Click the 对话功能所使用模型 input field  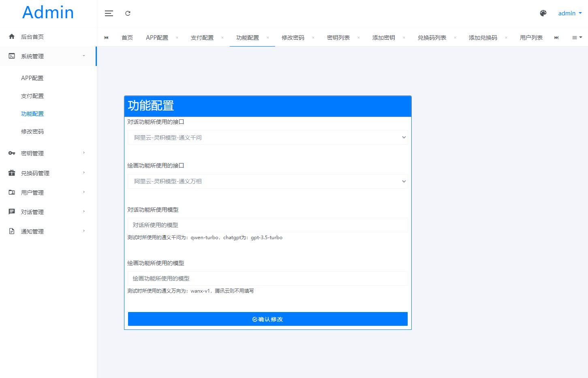click(267, 225)
